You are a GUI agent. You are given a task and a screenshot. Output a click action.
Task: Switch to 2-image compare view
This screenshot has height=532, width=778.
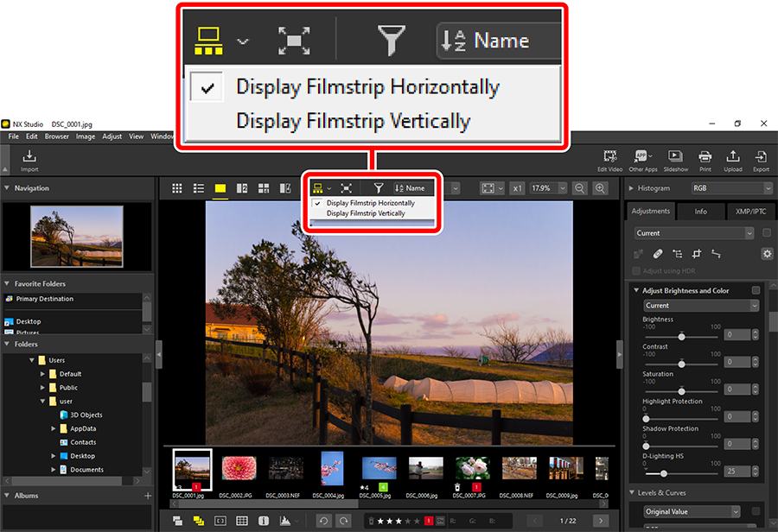click(242, 188)
